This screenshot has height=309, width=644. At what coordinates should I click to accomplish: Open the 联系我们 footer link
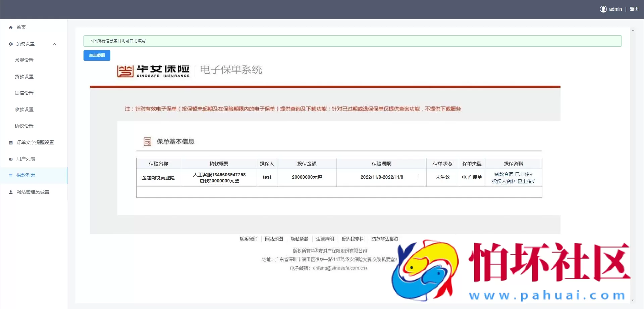248,239
